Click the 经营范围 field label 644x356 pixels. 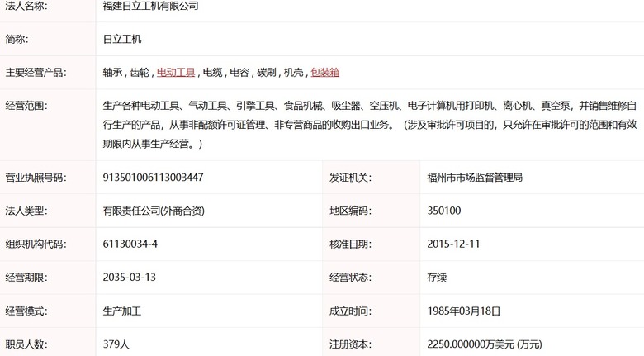click(x=26, y=106)
